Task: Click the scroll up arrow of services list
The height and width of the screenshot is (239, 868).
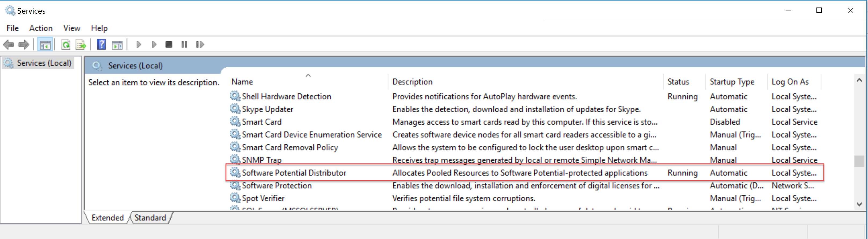Action: click(859, 80)
